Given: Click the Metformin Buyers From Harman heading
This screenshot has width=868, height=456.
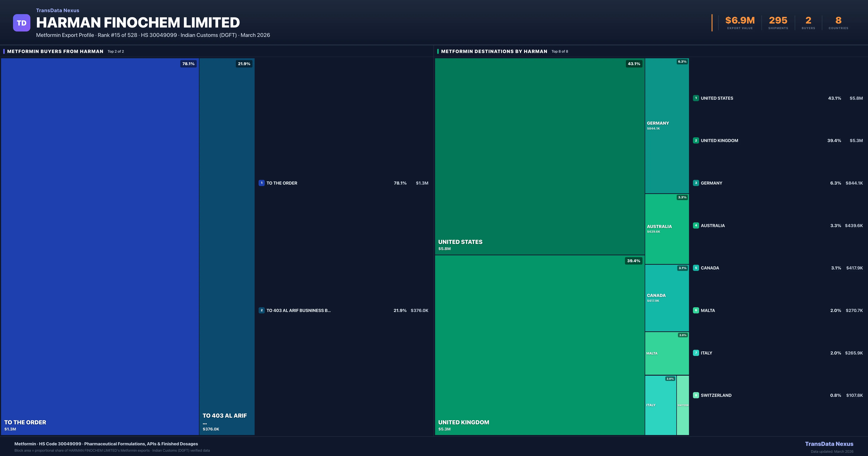Looking at the screenshot, I should click(x=55, y=51).
